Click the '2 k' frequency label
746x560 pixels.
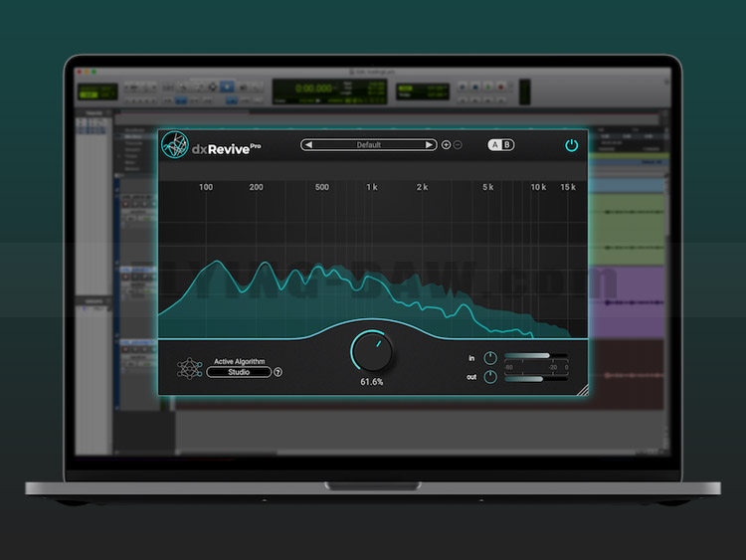point(422,187)
